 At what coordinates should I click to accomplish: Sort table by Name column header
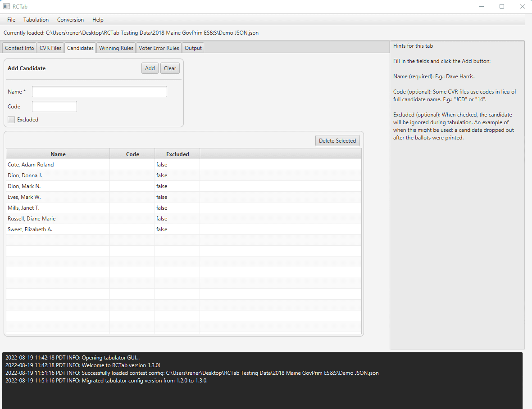(58, 154)
